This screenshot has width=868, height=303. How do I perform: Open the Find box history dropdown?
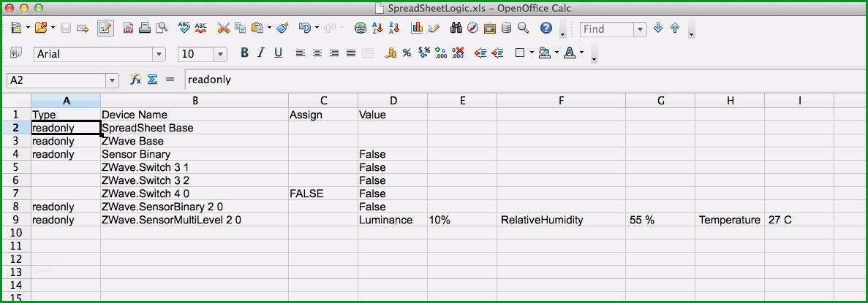pyautogui.click(x=641, y=28)
